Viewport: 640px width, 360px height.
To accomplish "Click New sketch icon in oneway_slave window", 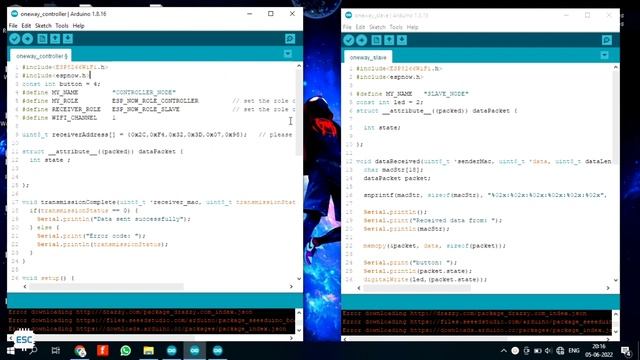I will (376, 40).
